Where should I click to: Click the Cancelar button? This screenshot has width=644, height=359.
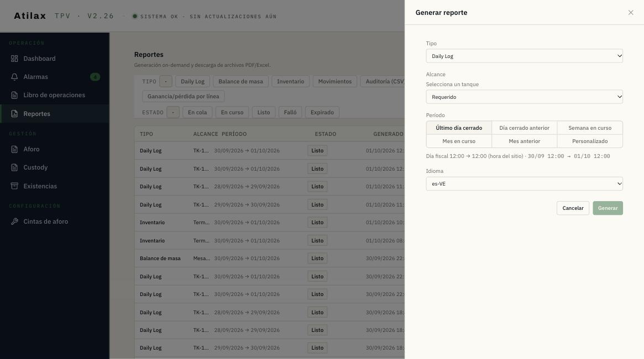(x=573, y=208)
